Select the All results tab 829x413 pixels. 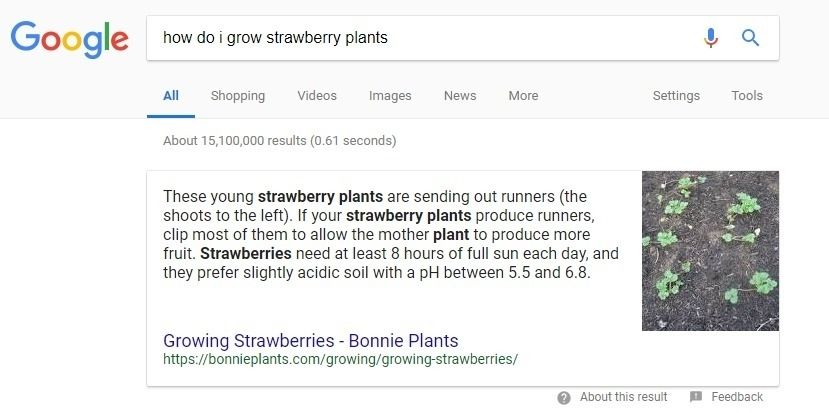(171, 96)
